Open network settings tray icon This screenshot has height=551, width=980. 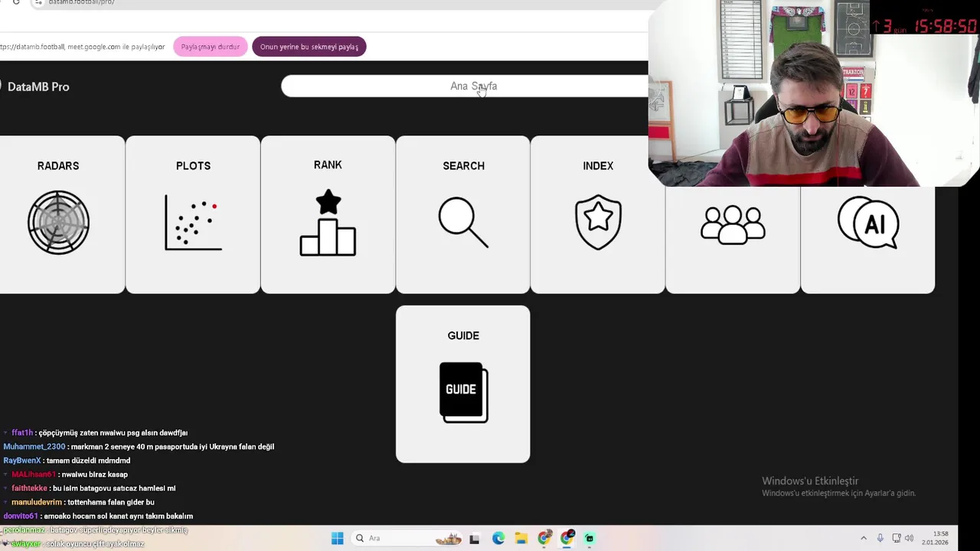(x=896, y=538)
